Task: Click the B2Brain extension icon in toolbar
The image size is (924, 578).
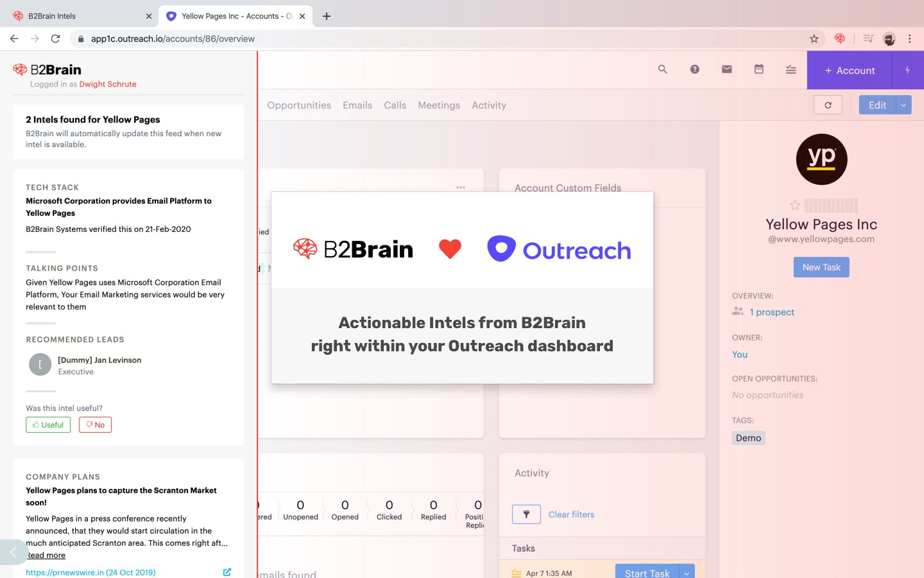Action: [x=840, y=39]
